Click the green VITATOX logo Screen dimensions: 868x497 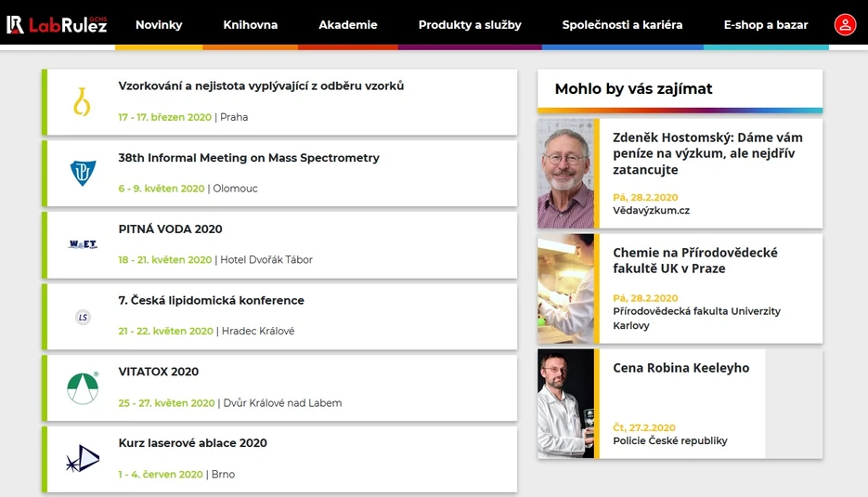click(83, 387)
